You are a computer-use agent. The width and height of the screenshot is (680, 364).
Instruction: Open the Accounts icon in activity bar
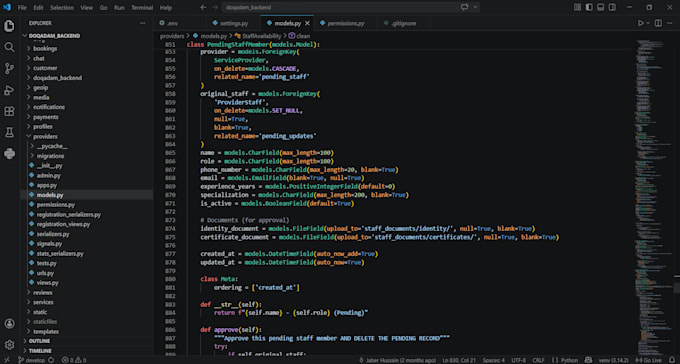click(x=9, y=324)
